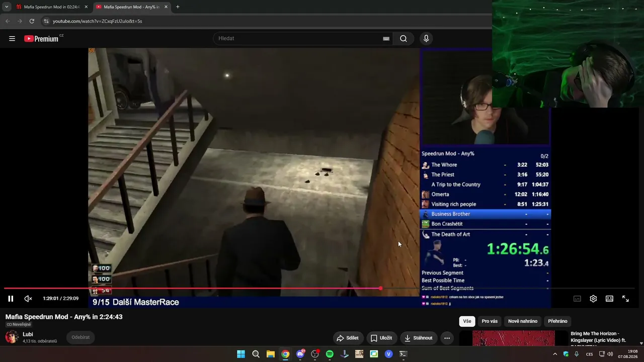
Task: Select the Nově nahráno filter chip
Action: click(523, 321)
